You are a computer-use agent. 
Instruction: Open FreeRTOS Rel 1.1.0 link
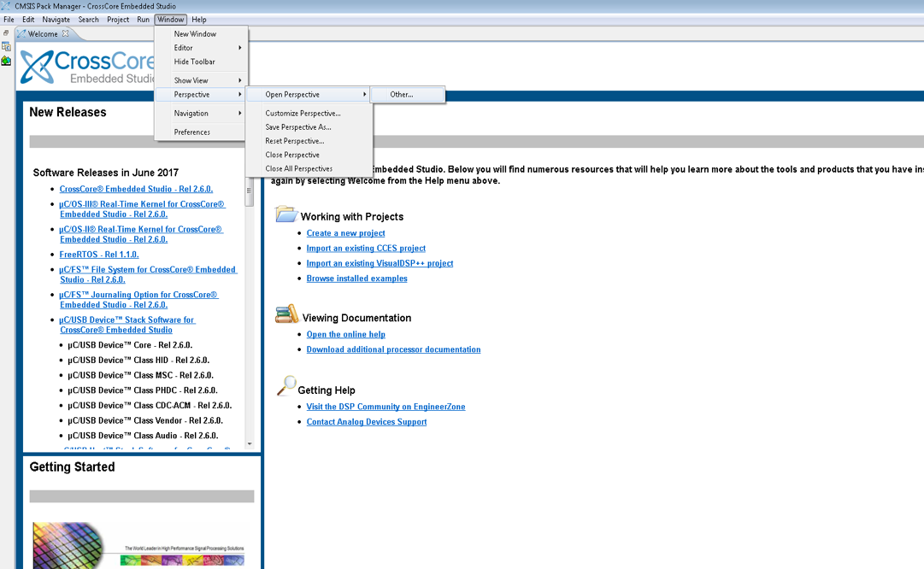point(99,255)
